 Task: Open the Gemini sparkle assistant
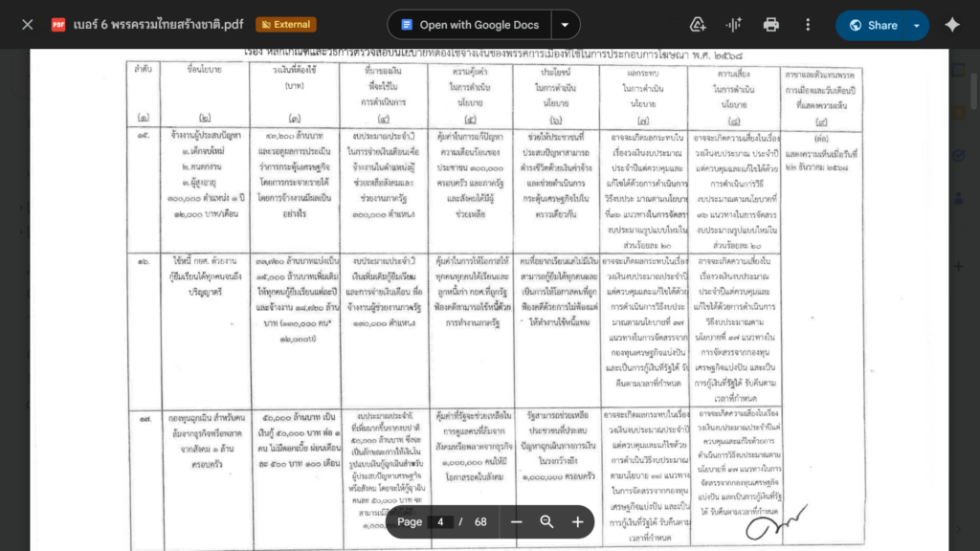[x=951, y=25]
